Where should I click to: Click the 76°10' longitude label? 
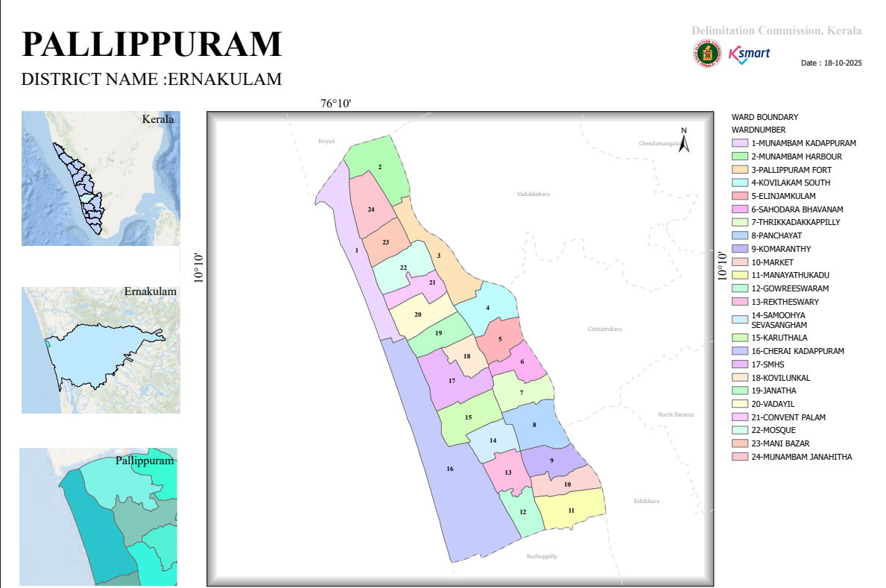point(335,104)
